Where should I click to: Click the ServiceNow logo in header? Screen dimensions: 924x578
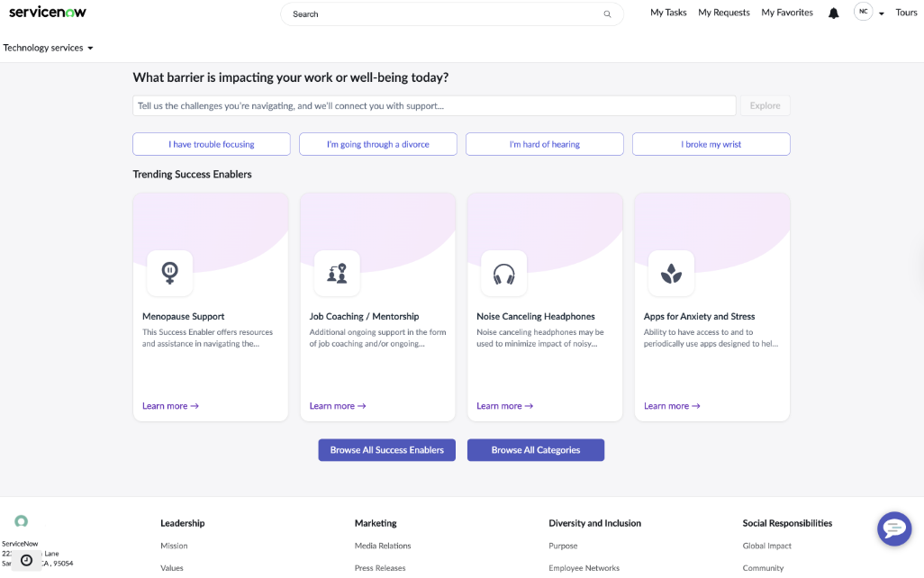pyautogui.click(x=47, y=12)
